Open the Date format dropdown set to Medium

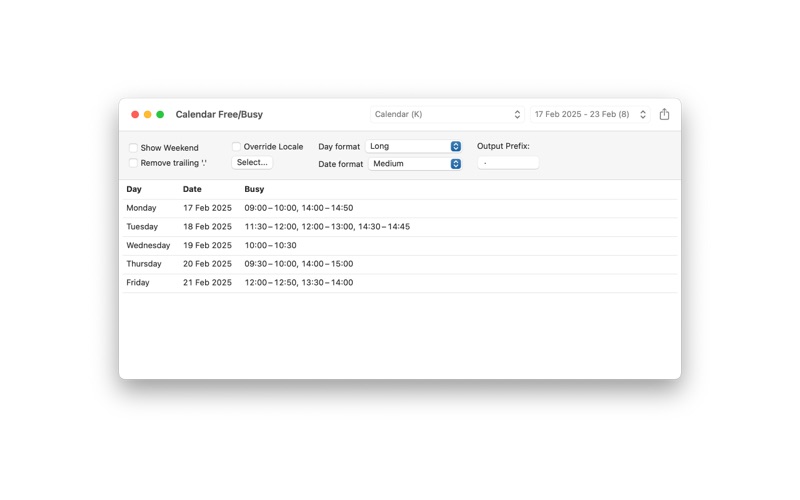(x=415, y=164)
